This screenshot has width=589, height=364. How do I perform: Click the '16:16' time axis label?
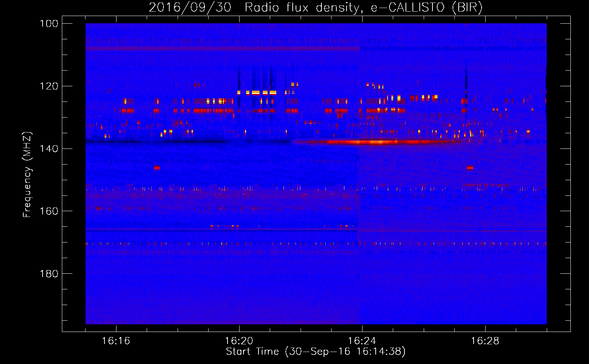click(116, 341)
